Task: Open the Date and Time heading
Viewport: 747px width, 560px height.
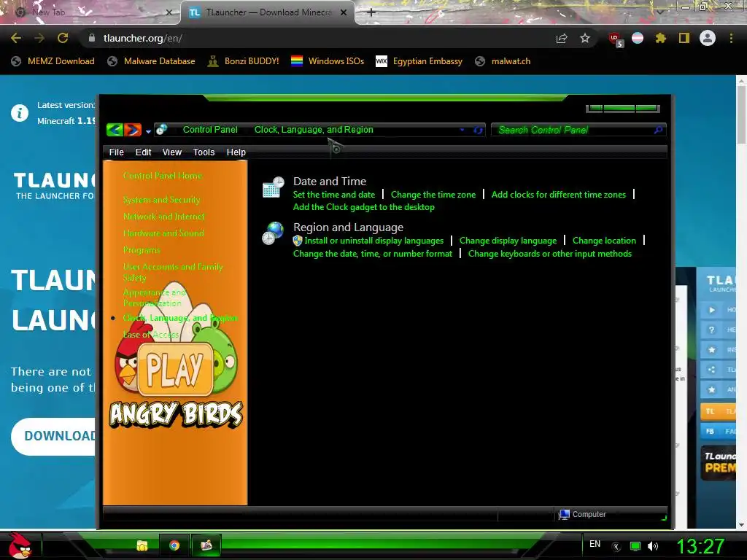Action: point(330,182)
